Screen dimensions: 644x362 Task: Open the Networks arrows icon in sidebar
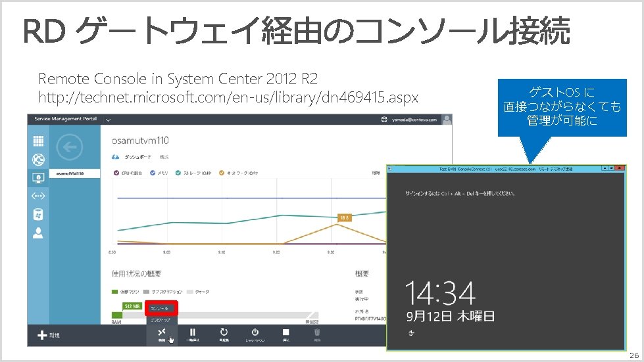38,196
